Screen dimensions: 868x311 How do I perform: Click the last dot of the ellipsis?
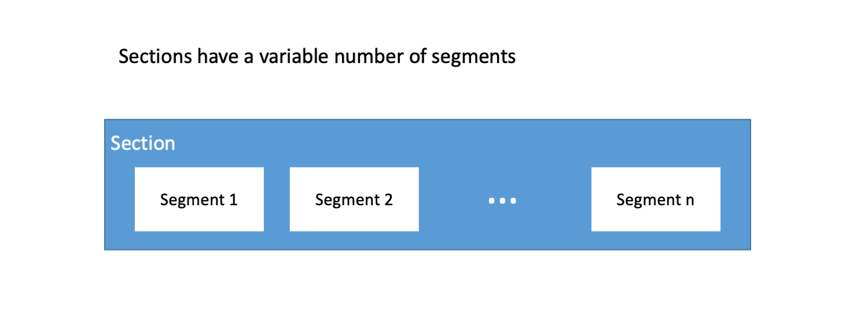pos(513,201)
